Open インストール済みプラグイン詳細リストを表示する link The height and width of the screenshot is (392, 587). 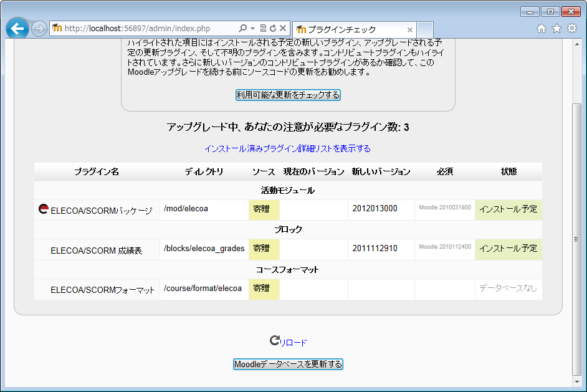[x=287, y=148]
